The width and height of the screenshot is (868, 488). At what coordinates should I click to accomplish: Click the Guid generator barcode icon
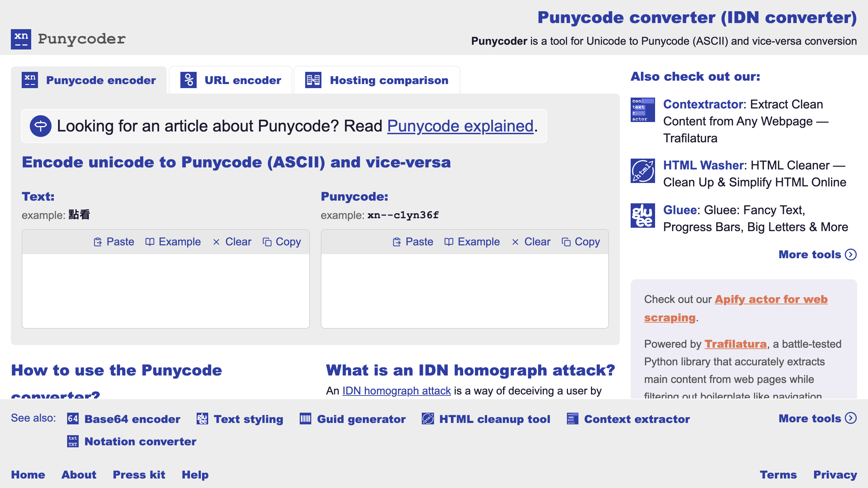pyautogui.click(x=305, y=419)
